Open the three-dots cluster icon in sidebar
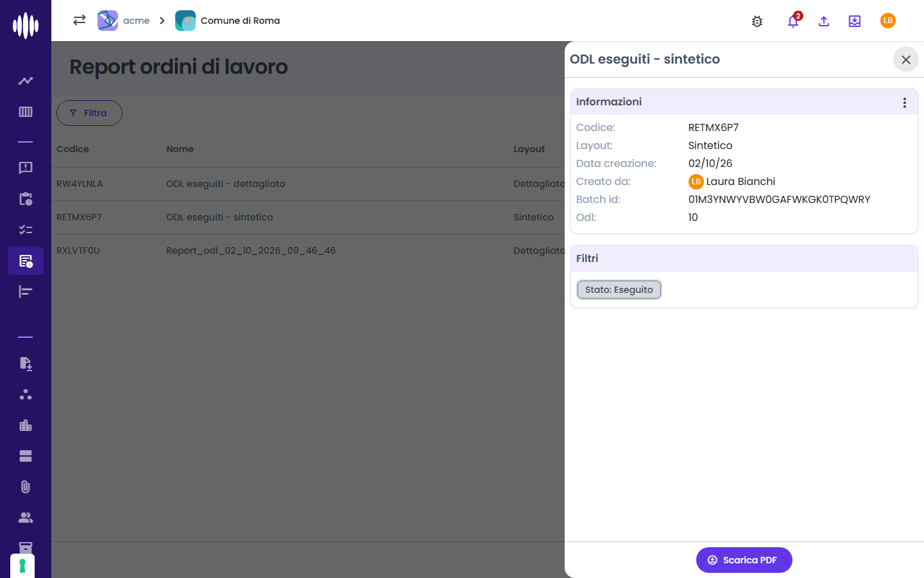 [x=26, y=394]
